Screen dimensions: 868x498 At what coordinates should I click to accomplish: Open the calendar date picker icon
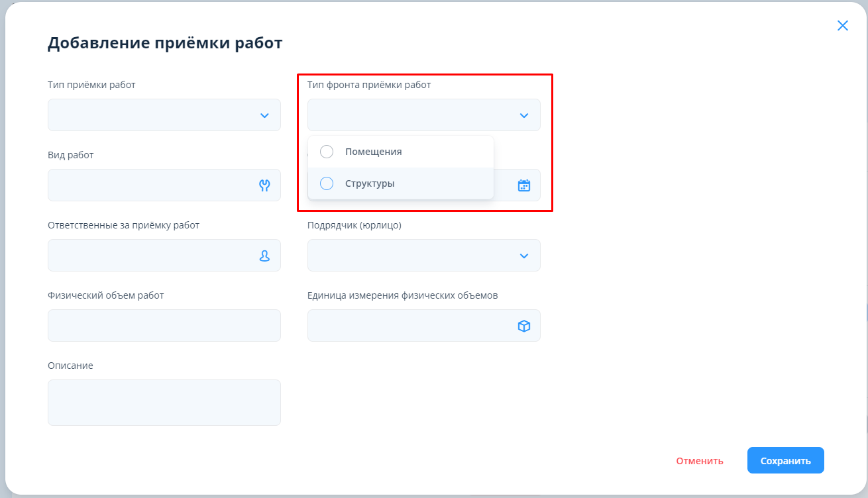[x=523, y=185]
